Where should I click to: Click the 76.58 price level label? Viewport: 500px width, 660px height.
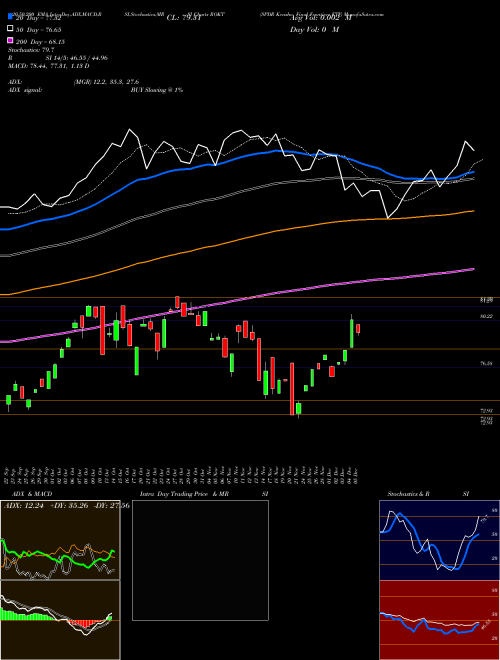coord(487,363)
